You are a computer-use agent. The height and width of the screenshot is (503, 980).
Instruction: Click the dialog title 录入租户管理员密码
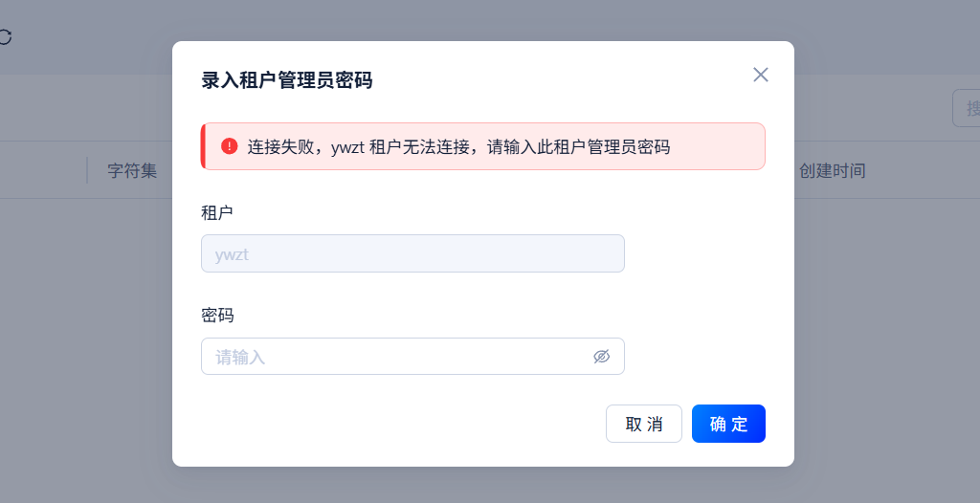(287, 80)
